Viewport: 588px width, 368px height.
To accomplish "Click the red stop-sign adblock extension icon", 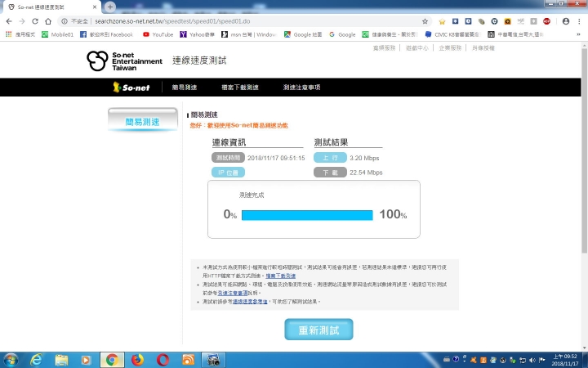I will [x=546, y=21].
